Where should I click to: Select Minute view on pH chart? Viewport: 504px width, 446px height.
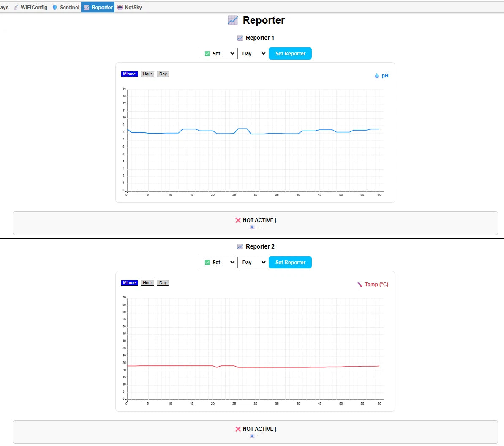click(130, 74)
